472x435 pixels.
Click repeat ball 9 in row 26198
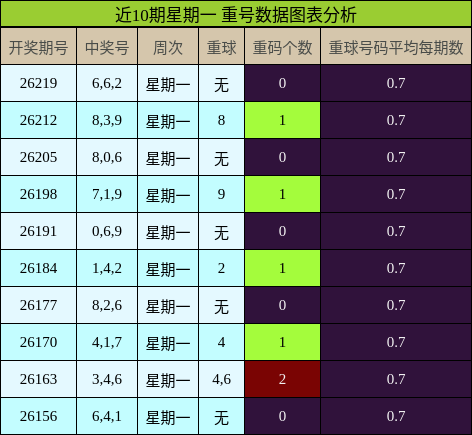(x=222, y=194)
